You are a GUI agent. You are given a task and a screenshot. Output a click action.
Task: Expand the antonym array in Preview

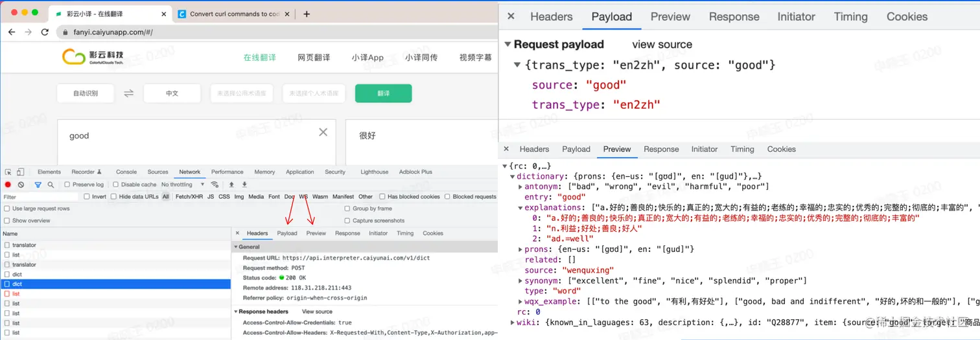[x=520, y=187]
